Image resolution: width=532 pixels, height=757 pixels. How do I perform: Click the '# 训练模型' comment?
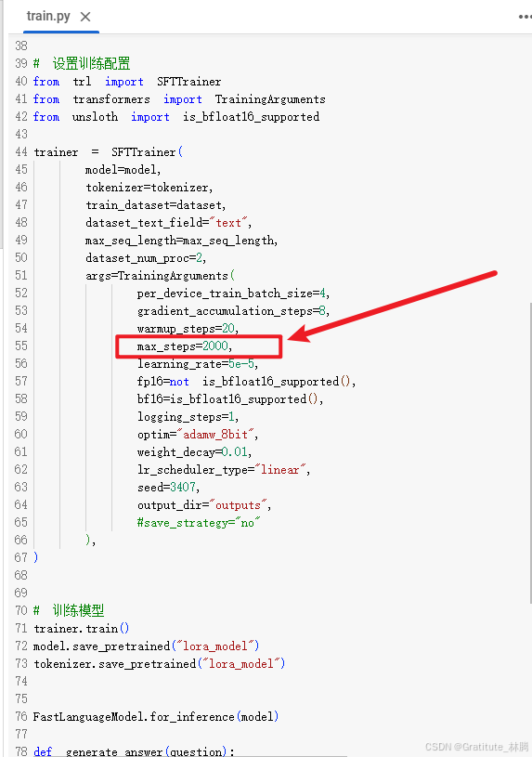coord(69,611)
